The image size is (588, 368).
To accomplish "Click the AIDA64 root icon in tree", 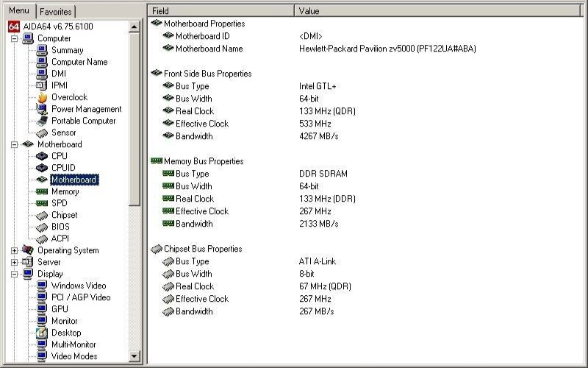I will 13,26.
